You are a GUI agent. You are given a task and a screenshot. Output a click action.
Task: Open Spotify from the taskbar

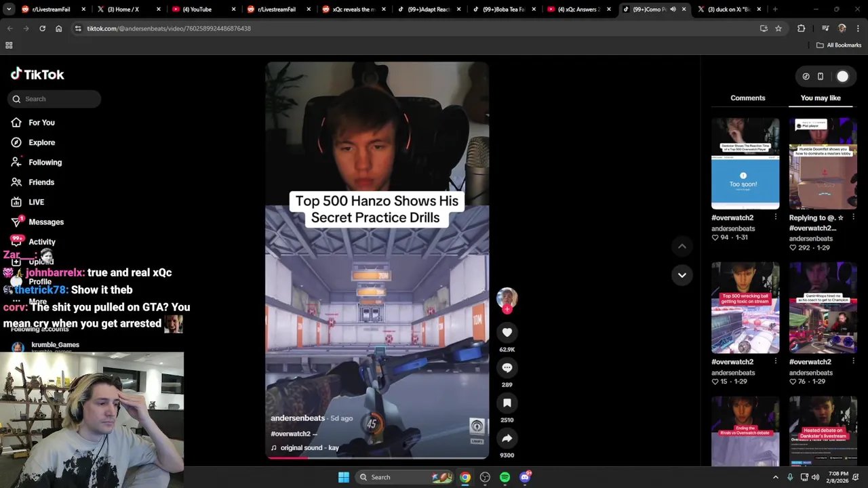505,477
